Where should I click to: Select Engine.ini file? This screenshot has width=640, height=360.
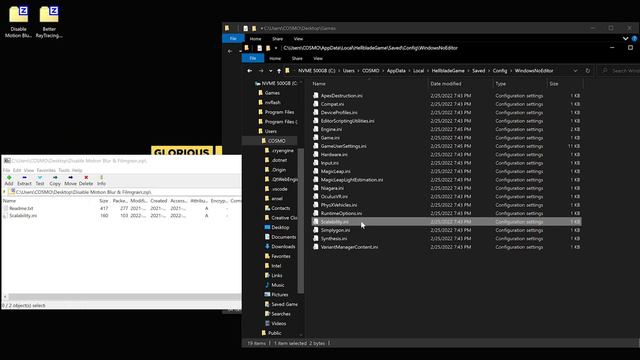[x=331, y=129]
